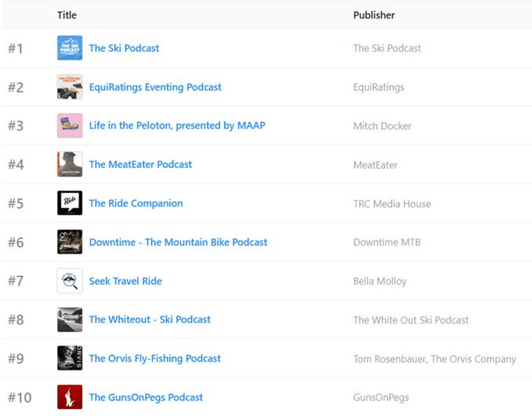
Task: Click Life in the Peloton cover artwork
Action: pos(70,126)
